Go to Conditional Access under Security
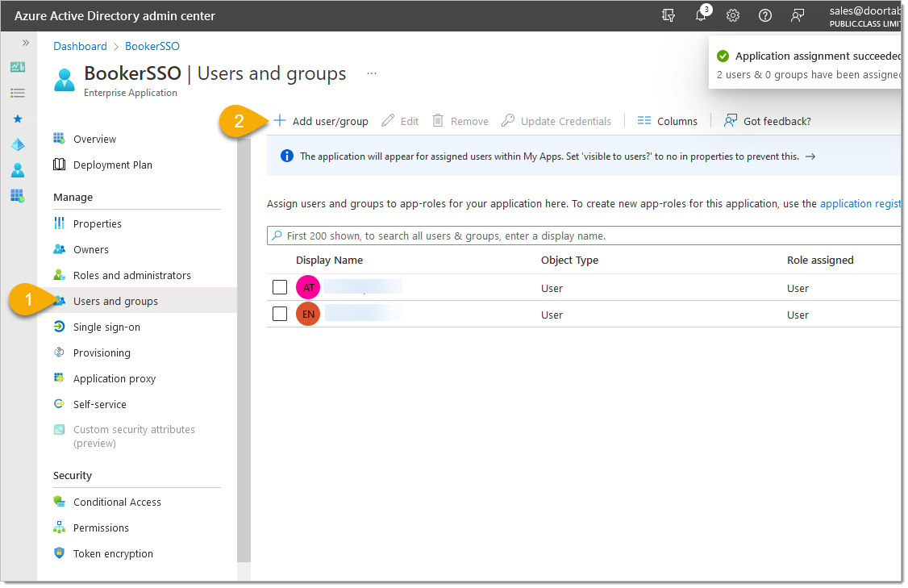The width and height of the screenshot is (908, 588). tap(117, 502)
